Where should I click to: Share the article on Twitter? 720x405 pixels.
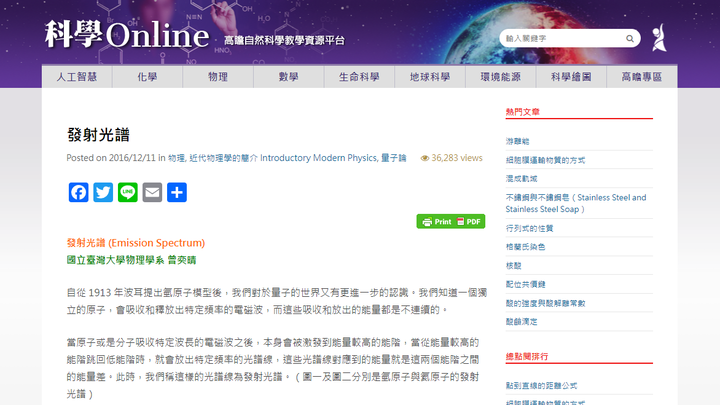point(103,192)
